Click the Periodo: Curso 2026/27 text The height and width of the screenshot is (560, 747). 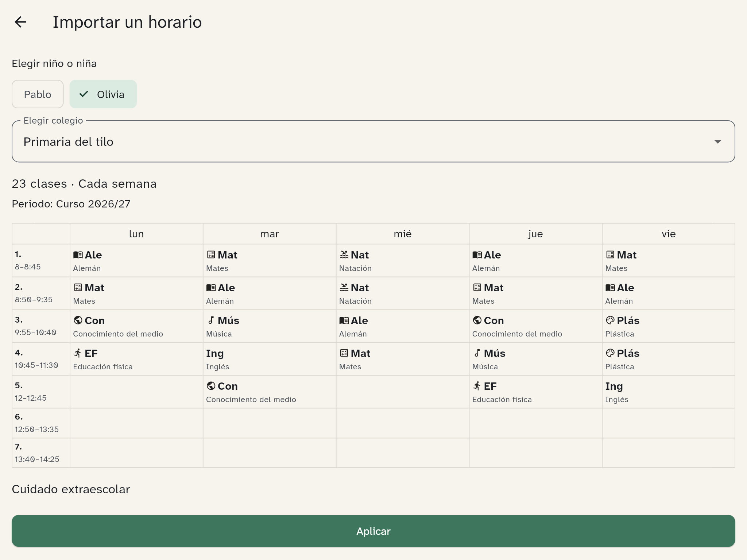point(71,204)
